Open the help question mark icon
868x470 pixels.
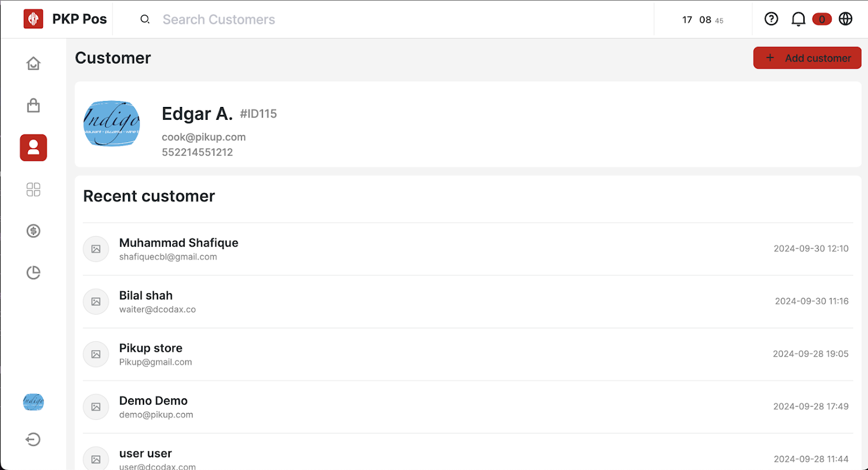coord(771,19)
